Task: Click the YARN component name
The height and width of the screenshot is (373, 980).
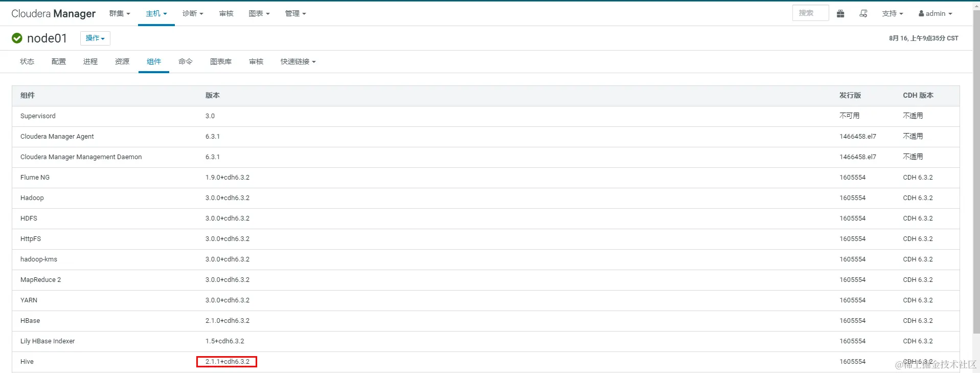Action: (x=29, y=300)
